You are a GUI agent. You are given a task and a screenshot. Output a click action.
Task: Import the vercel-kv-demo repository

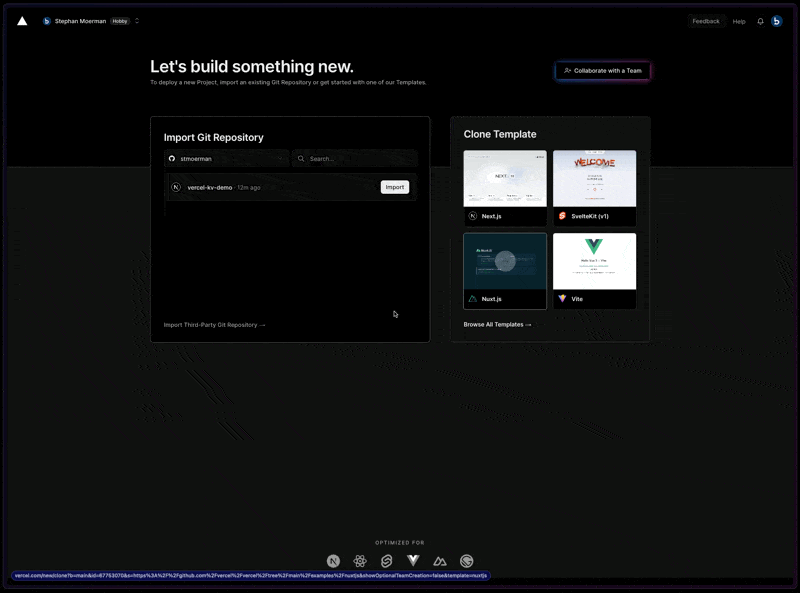[395, 187]
